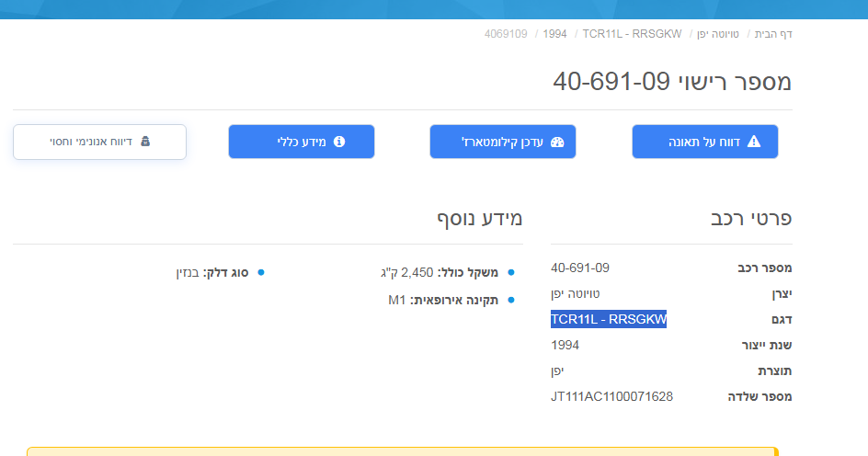Click the שנת ייצור label
Screen dimensions: 868x456
click(x=767, y=346)
